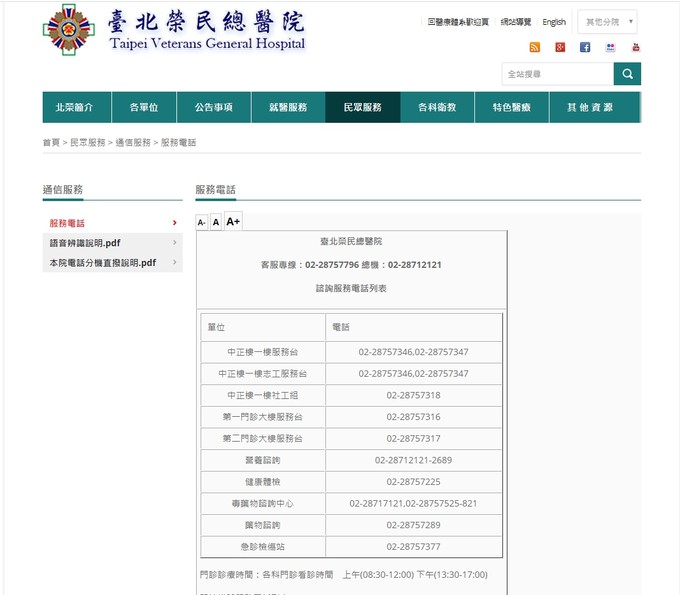Open the 就醫服務 menu
The width and height of the screenshot is (680, 595).
point(288,107)
